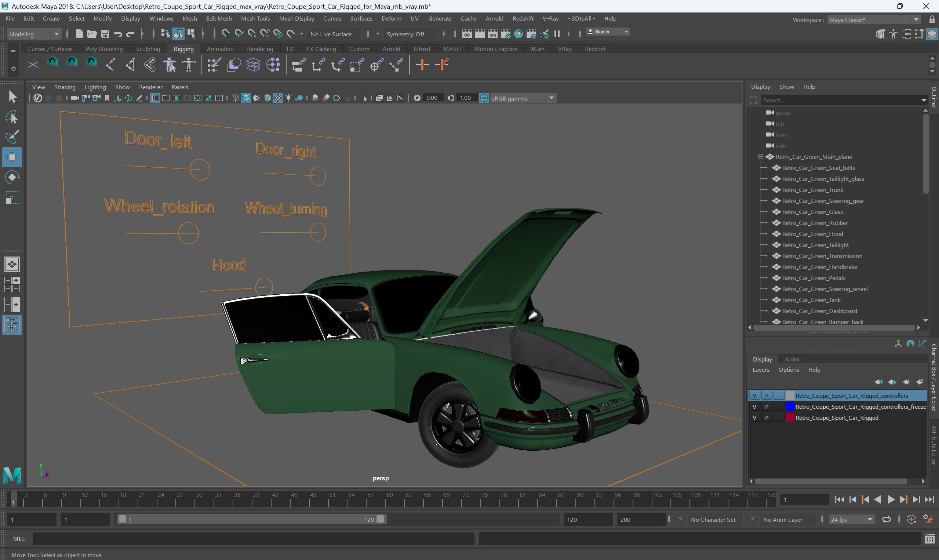Click blue color swatch of controllers_freeze layer
The width and height of the screenshot is (939, 560).
pos(790,406)
